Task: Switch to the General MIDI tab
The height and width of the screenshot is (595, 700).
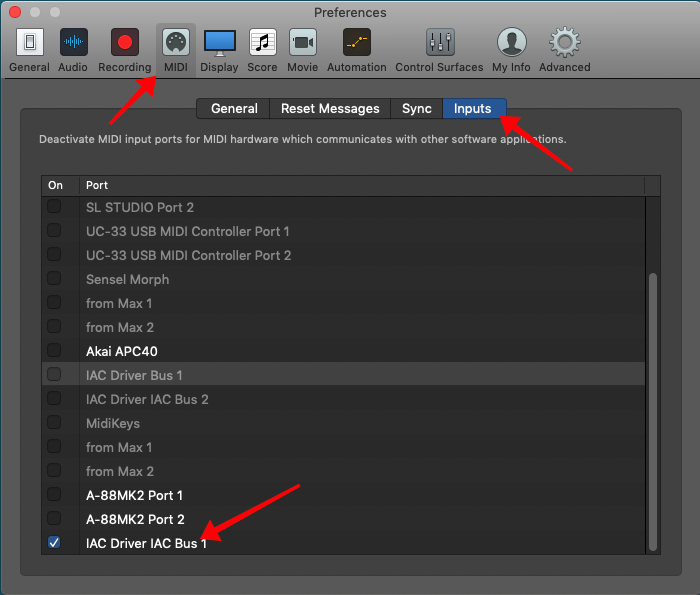Action: click(x=234, y=108)
